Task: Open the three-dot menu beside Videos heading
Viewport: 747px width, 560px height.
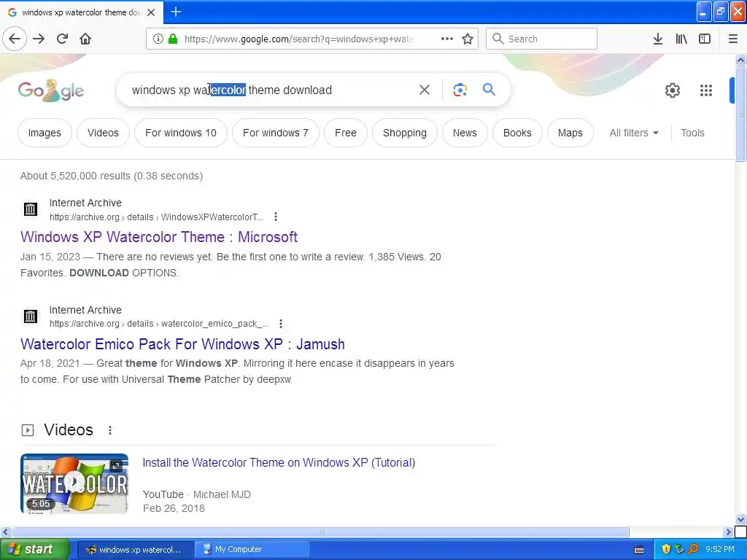Action: pyautogui.click(x=110, y=430)
